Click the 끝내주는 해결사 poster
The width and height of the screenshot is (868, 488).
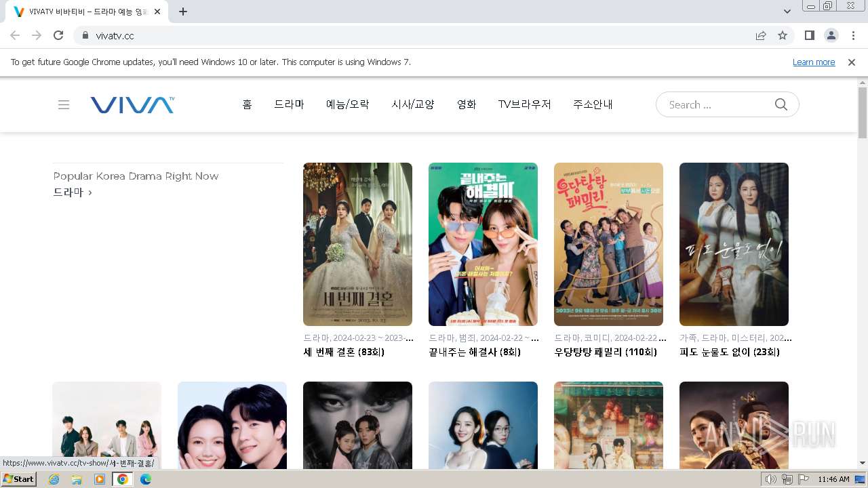coord(483,244)
